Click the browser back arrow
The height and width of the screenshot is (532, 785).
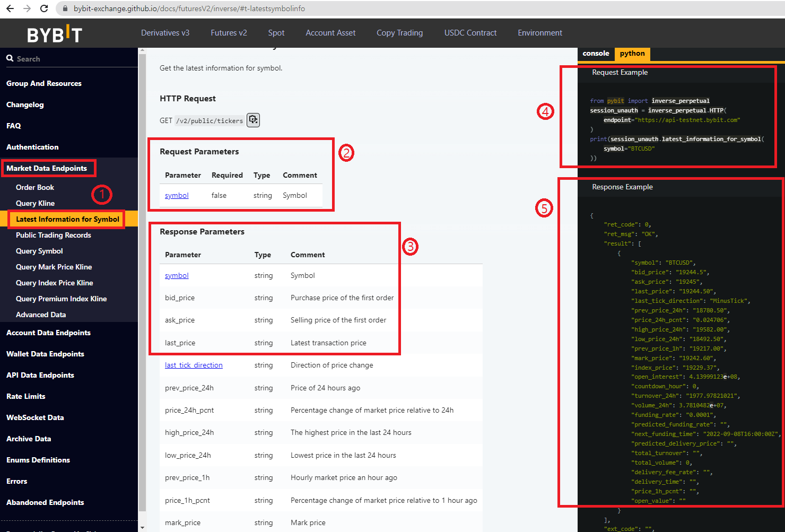10,8
